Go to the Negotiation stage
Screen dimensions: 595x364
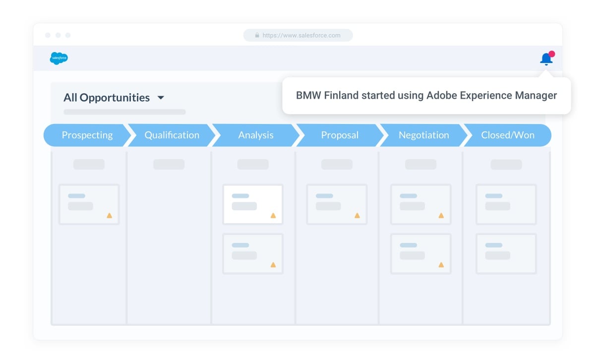(x=423, y=135)
